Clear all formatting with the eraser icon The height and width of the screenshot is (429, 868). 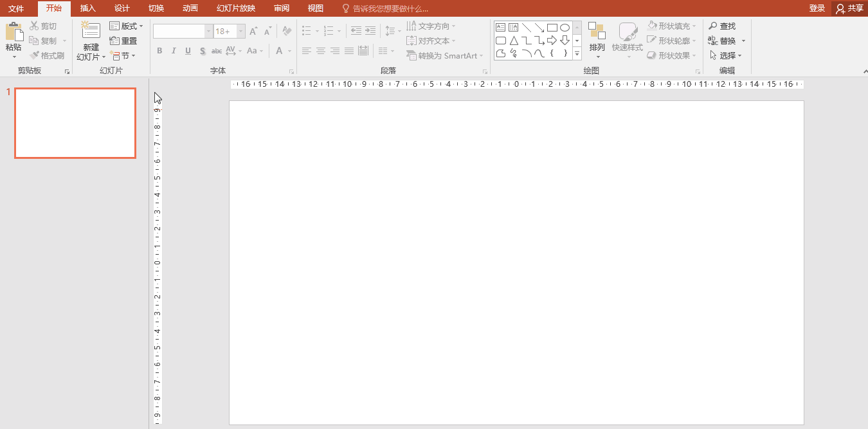tap(287, 31)
